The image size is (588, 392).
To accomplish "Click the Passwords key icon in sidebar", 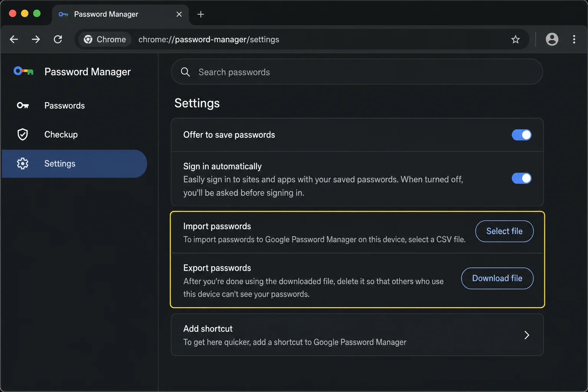I will coord(23,105).
